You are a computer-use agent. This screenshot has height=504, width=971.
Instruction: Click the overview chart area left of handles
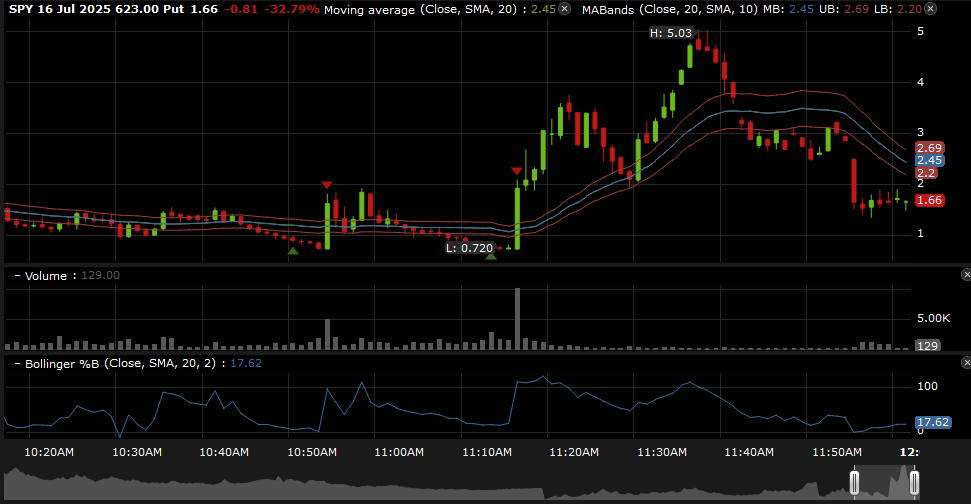(427, 484)
